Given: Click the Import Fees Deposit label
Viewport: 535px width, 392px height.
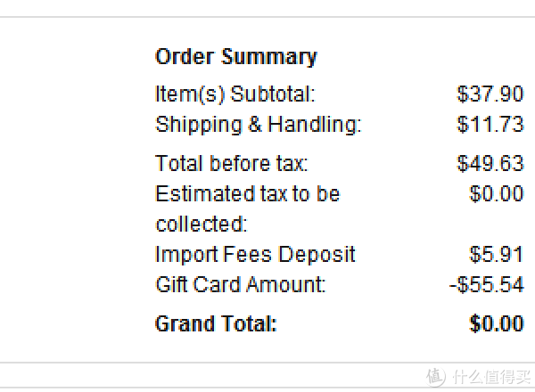Looking at the screenshot, I should [255, 255].
